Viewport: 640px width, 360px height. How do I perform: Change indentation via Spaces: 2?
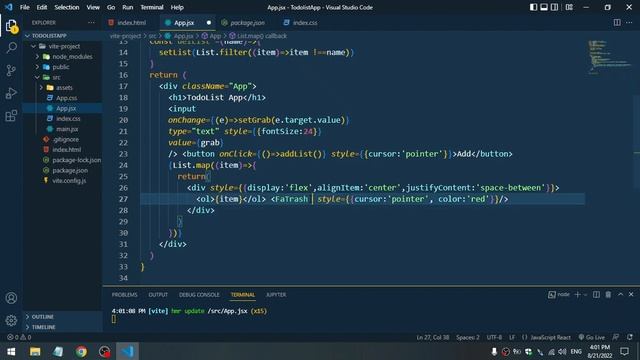tap(468, 338)
